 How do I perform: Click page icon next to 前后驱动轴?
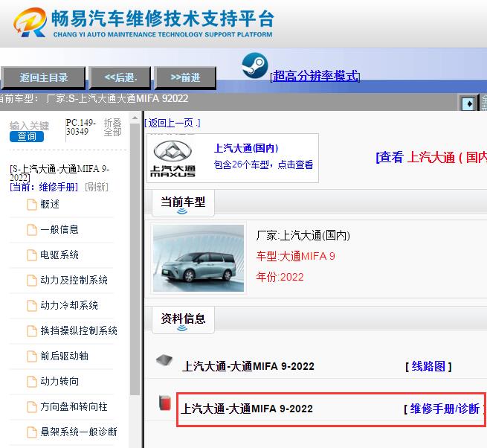click(x=32, y=356)
